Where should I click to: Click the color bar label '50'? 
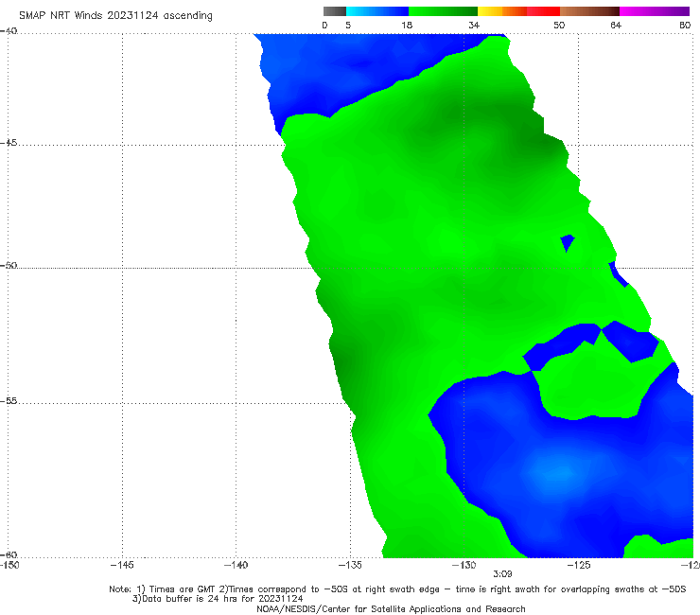[x=559, y=26]
